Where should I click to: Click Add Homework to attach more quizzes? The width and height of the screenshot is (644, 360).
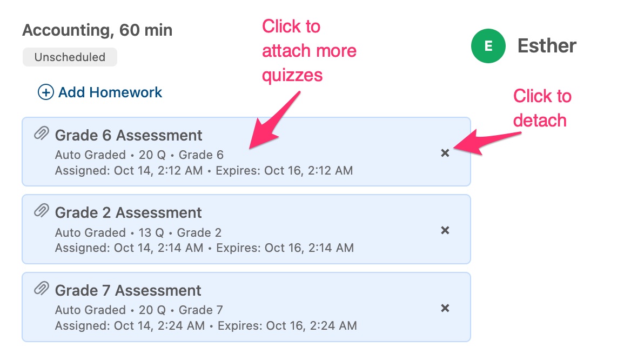coord(109,92)
